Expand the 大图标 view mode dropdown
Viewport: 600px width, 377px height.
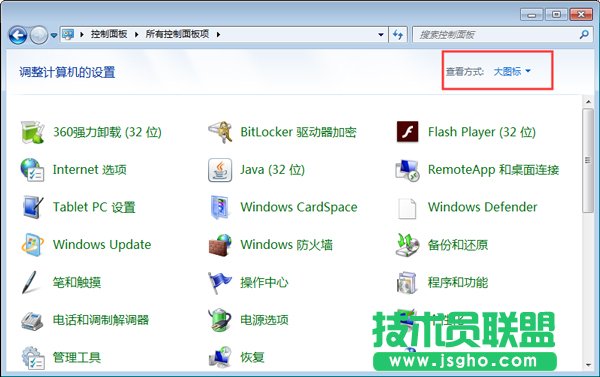click(512, 71)
